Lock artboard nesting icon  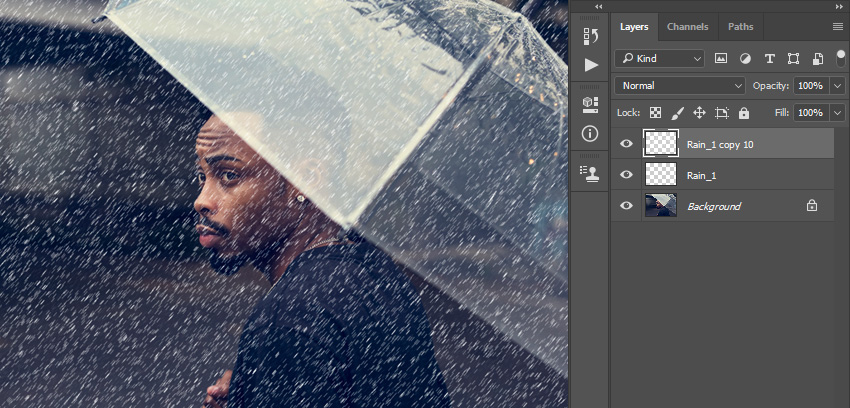[x=722, y=113]
